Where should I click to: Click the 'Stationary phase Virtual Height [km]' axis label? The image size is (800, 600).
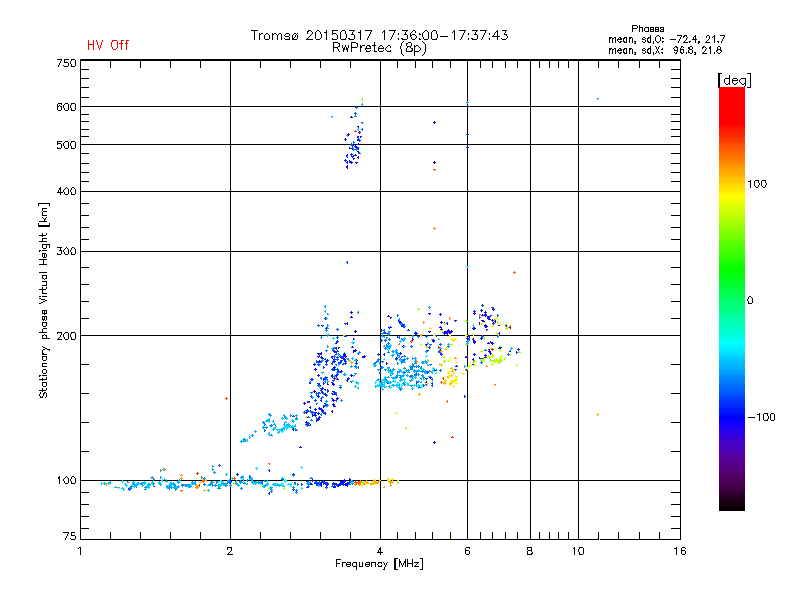pyautogui.click(x=44, y=300)
